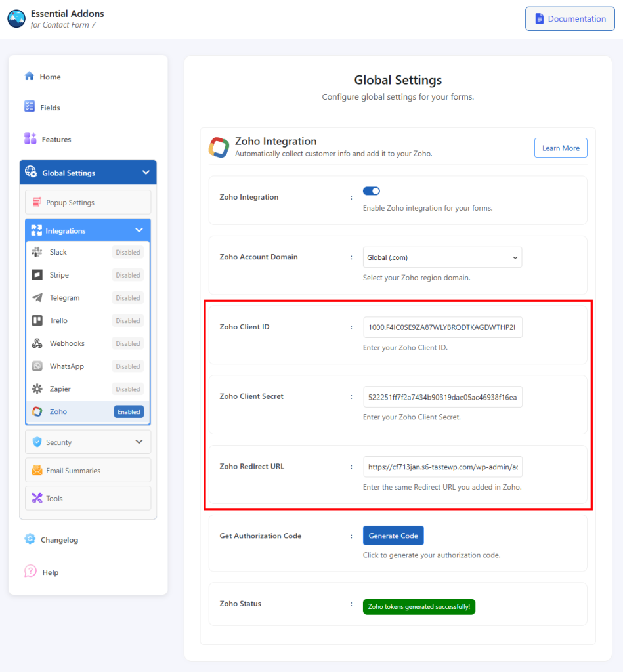623x672 pixels.
Task: Click the 'Zoho Status' label
Action: pyautogui.click(x=240, y=604)
